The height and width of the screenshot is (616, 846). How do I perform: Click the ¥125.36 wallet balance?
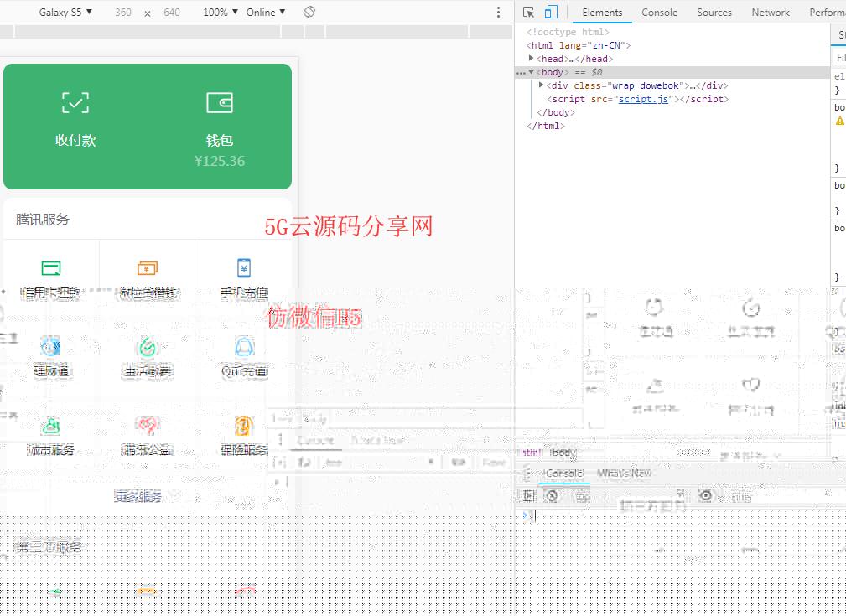[x=220, y=161]
